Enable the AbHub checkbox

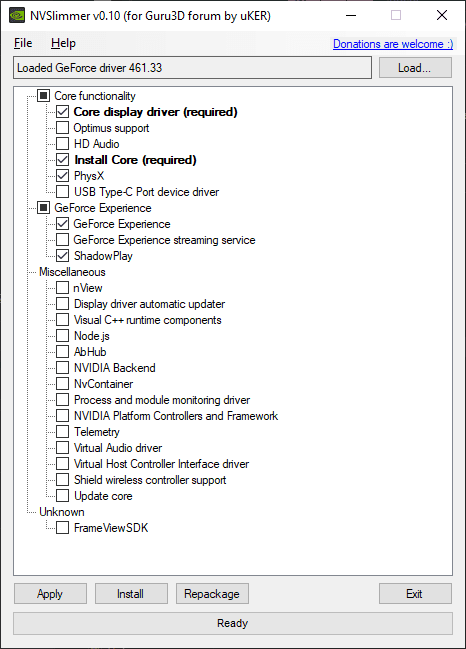[x=62, y=352]
